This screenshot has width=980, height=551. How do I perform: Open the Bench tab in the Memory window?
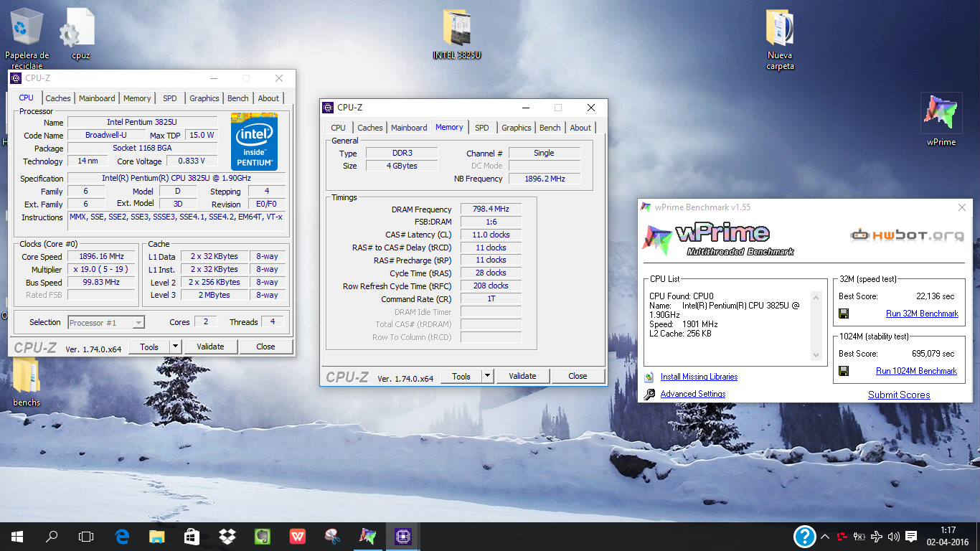550,128
